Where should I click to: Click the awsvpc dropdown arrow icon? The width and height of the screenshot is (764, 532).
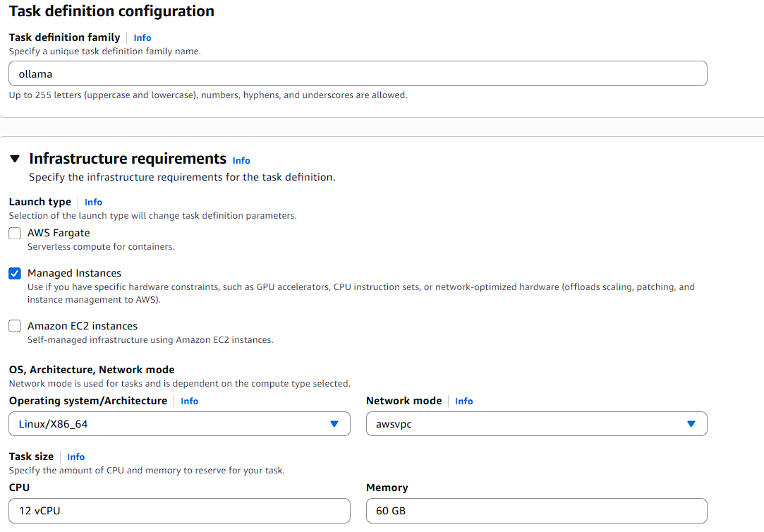pos(691,424)
